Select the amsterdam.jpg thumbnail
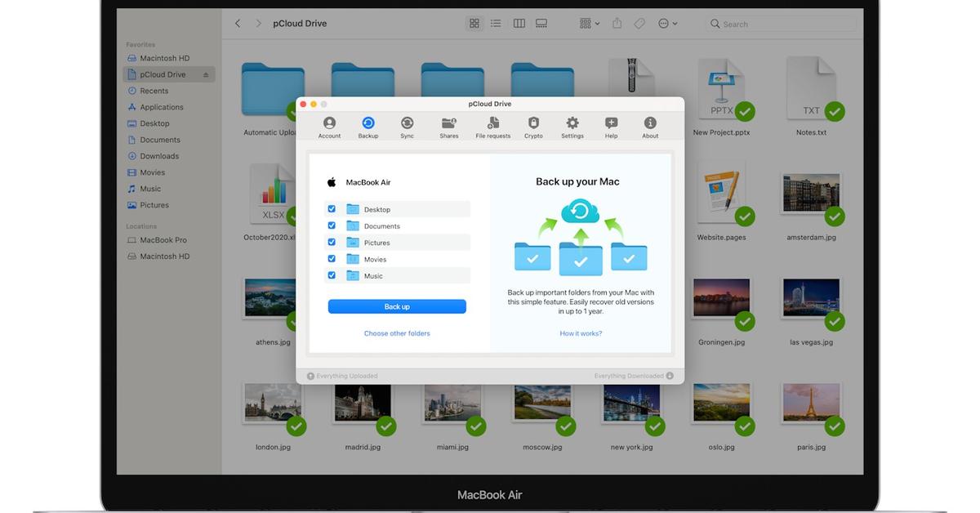 [x=812, y=194]
